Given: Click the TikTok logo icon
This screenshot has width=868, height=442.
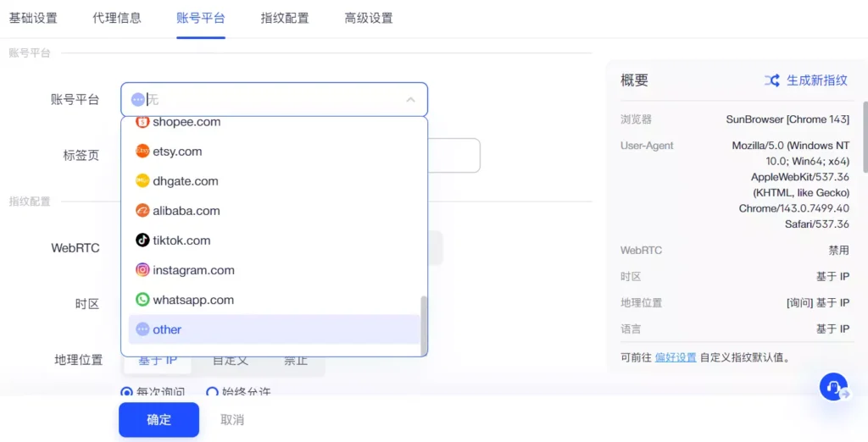Looking at the screenshot, I should pos(142,240).
